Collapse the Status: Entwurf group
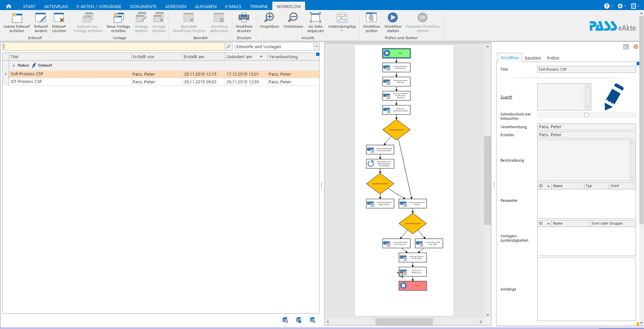 [x=13, y=66]
